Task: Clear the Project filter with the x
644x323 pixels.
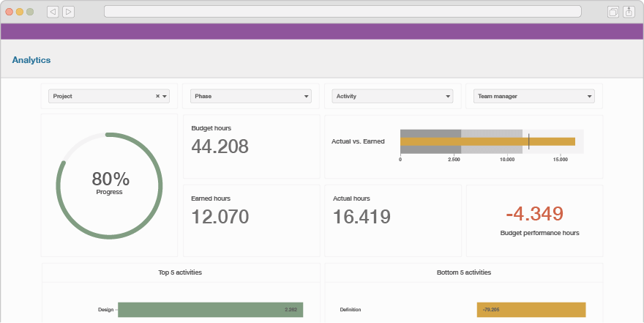Action: pyautogui.click(x=157, y=96)
